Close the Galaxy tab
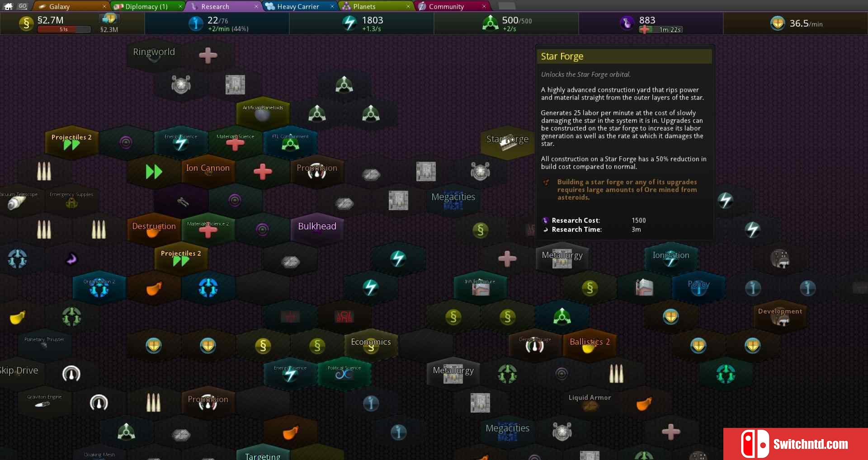868x460 pixels. (x=104, y=6)
